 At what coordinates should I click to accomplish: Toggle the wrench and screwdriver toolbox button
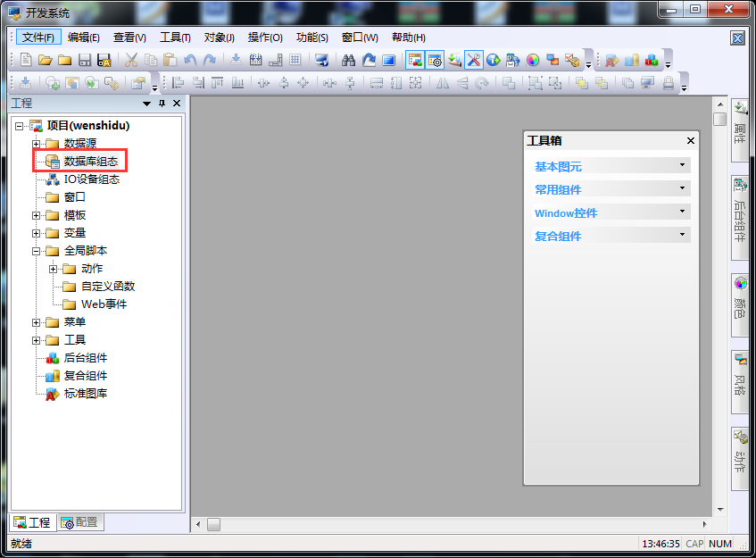[474, 60]
